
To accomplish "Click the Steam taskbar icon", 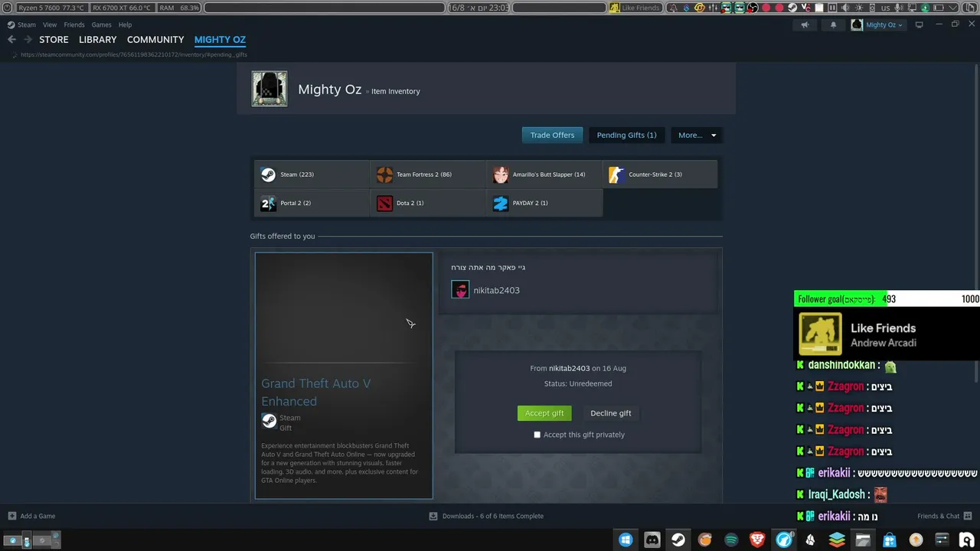I will tap(678, 540).
